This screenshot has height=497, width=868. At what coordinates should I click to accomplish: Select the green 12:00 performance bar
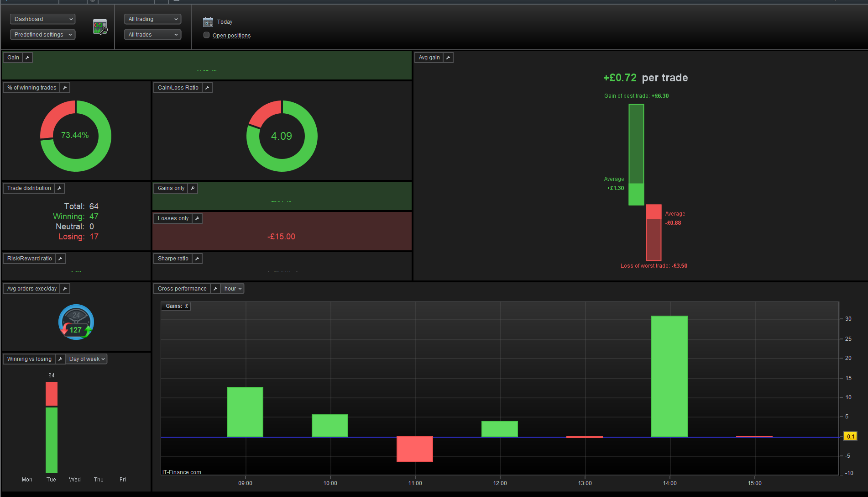click(500, 429)
